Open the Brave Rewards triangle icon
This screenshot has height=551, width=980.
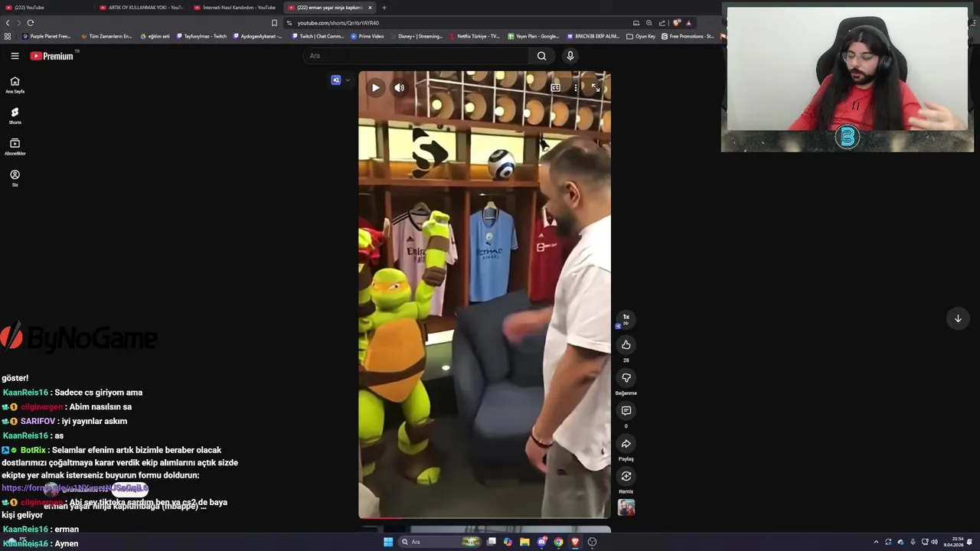(688, 23)
